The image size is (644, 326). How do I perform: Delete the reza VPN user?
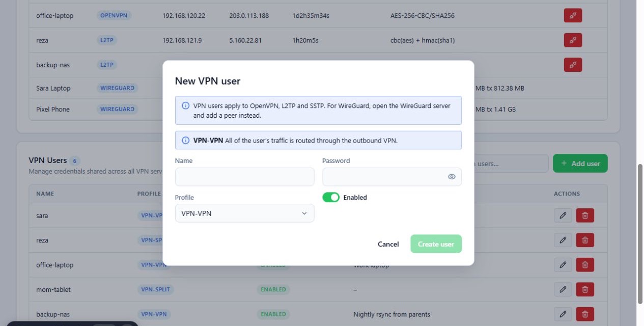585,240
